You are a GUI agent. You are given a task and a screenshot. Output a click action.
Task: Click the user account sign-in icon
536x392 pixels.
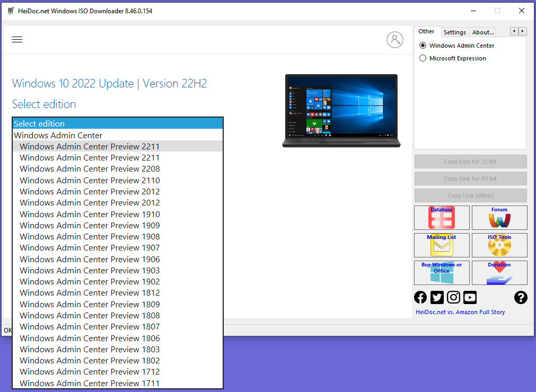[x=395, y=40]
